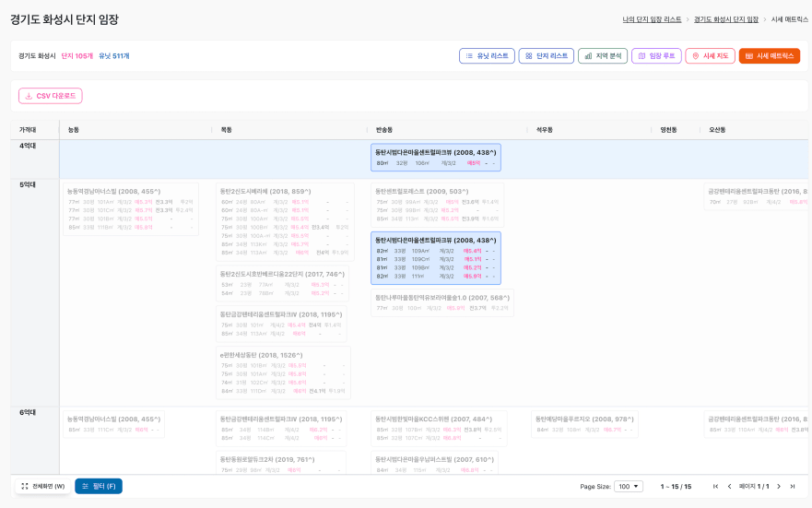Click the 능동 column header
The width and height of the screenshot is (812, 508).
74,130
